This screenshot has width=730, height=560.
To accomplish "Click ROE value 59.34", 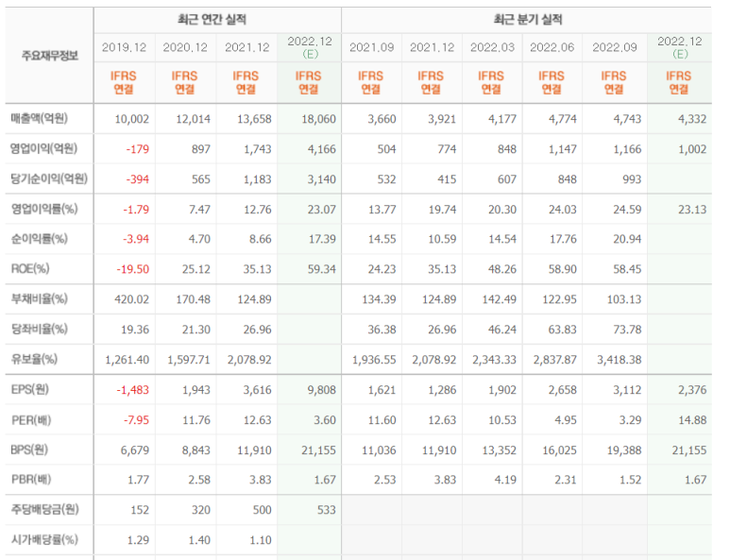I will [321, 269].
